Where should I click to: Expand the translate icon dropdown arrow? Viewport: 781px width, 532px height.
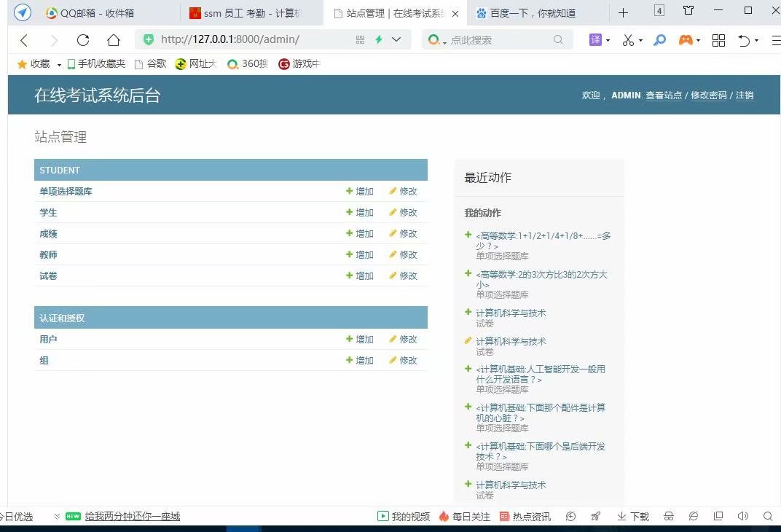608,41
